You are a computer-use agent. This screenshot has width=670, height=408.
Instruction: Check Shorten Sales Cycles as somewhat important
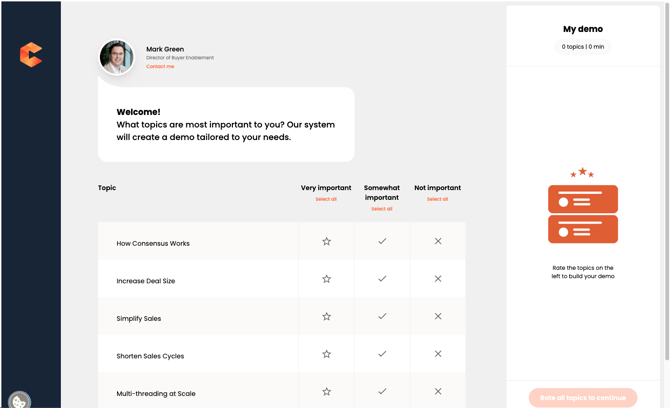pyautogui.click(x=382, y=354)
